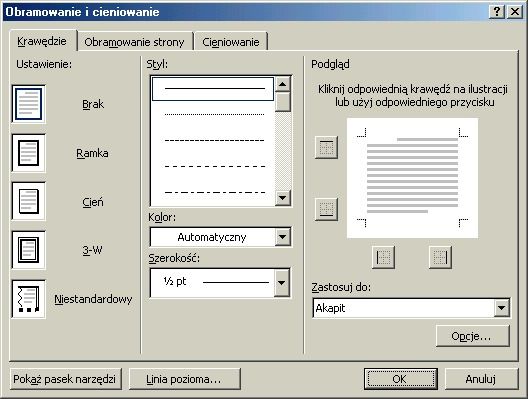Screen dimensions: 528x399
Task: Expand the Szerokość width dropdown
Action: pyautogui.click(x=282, y=283)
